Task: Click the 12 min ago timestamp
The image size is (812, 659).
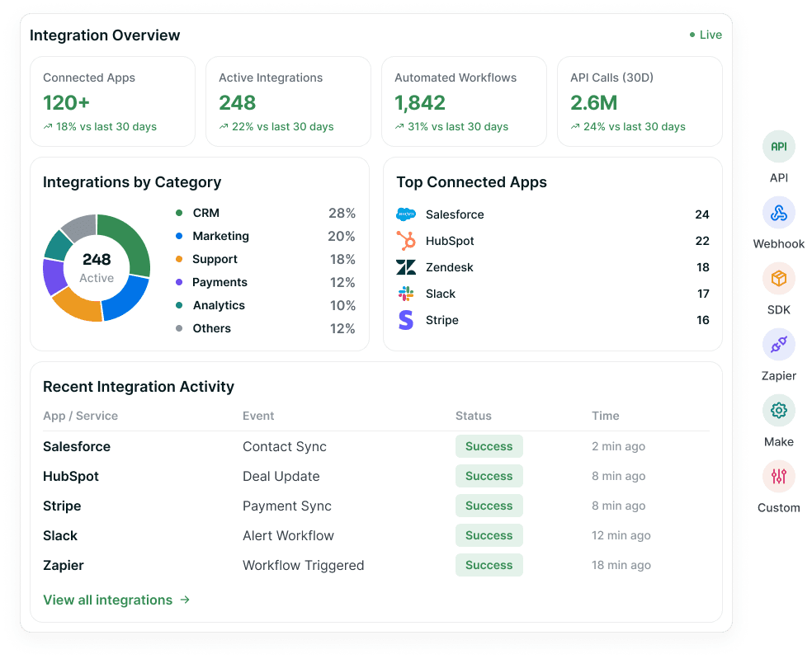Action: pyautogui.click(x=621, y=535)
